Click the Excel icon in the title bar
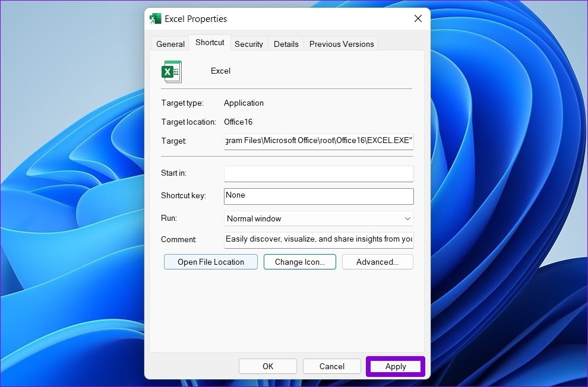This screenshot has width=588, height=387. (x=155, y=18)
